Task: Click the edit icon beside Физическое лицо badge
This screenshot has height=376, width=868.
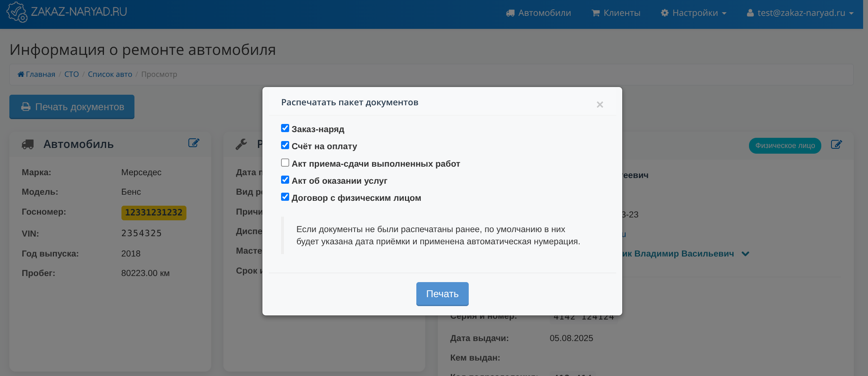Action: 836,145
